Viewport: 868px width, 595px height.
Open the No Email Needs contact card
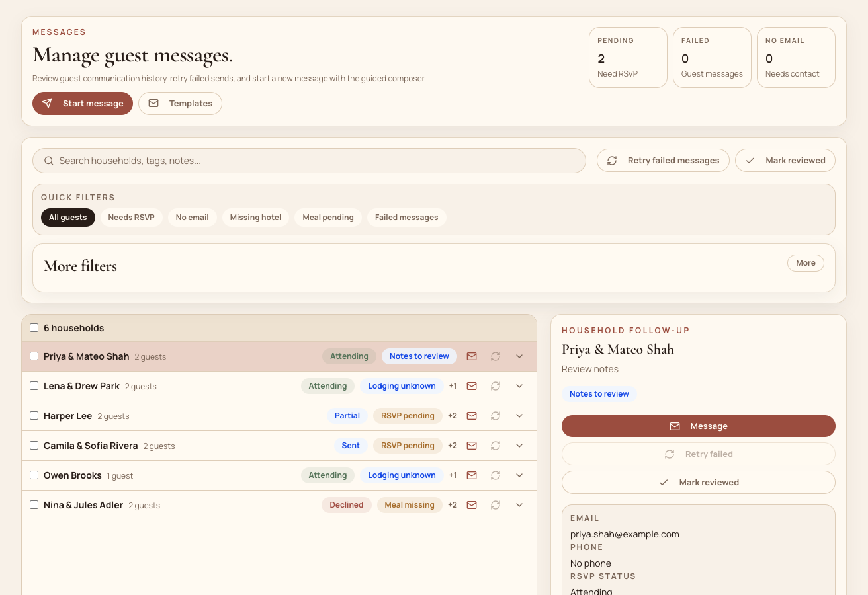pos(796,58)
